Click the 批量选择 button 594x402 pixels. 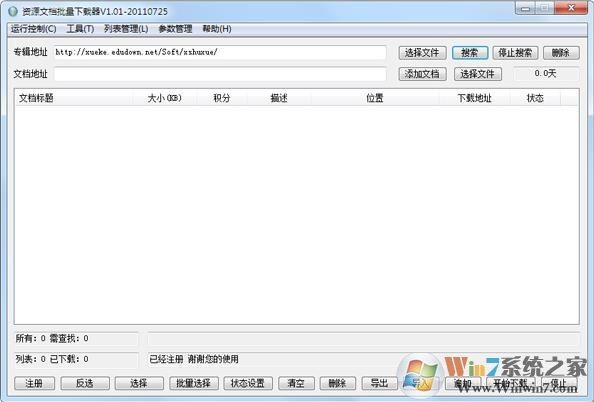[x=194, y=383]
